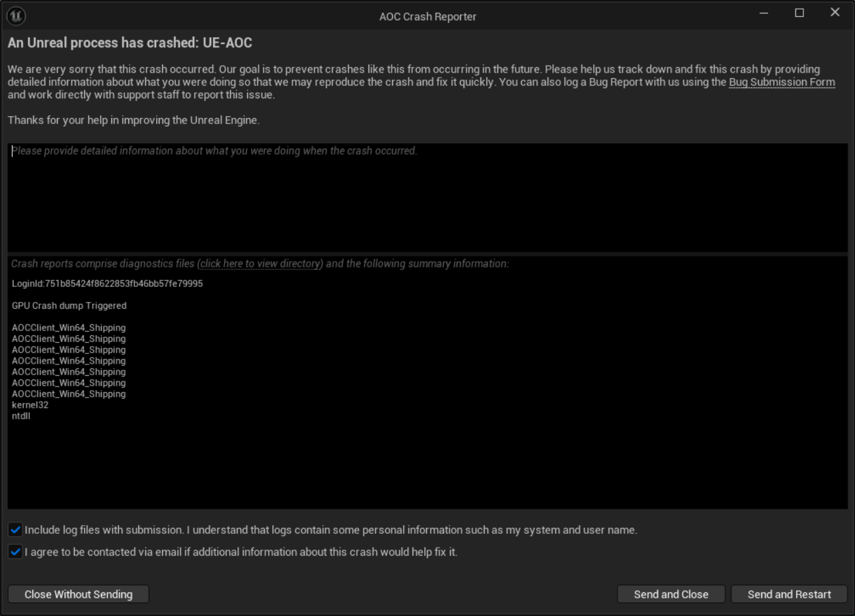This screenshot has width=855, height=616.
Task: Close the crash reporter with X
Action: [835, 13]
